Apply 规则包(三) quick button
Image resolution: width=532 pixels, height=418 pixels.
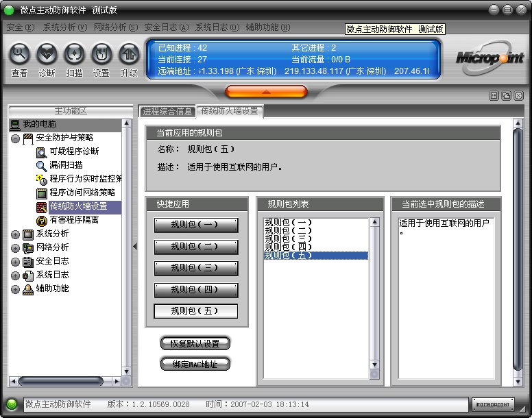click(196, 268)
